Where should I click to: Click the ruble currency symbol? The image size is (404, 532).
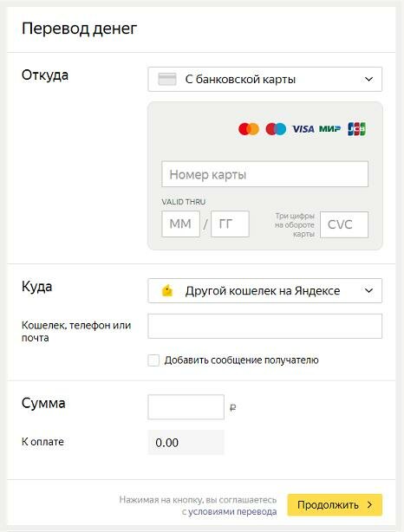tap(233, 407)
